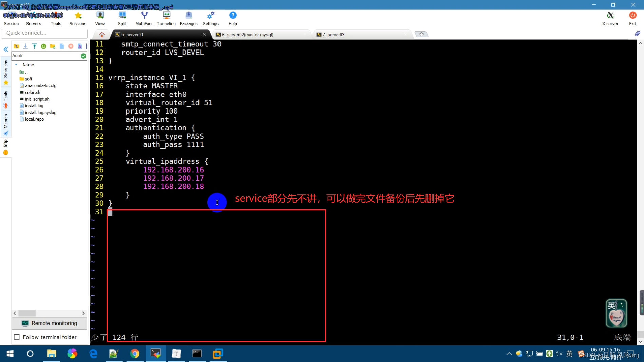Image resolution: width=644 pixels, height=362 pixels.
Task: Refresh the SFTP folder listing
Action: [x=43, y=46]
